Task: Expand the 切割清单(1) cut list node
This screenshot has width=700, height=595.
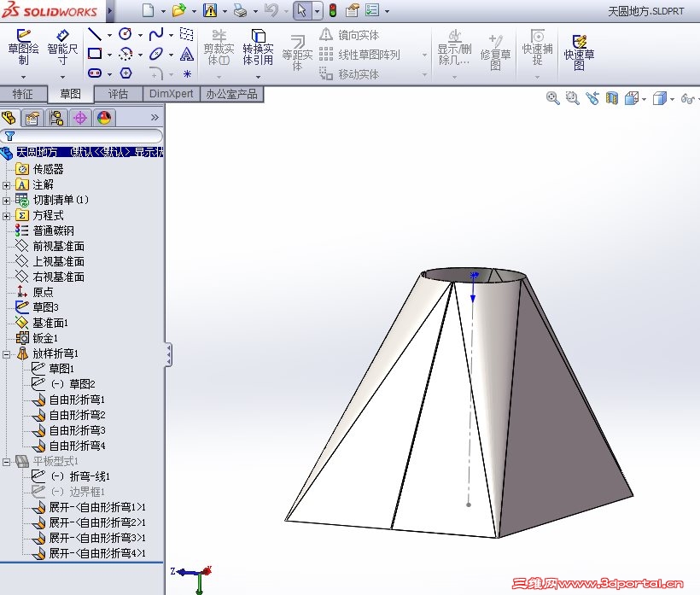Action: click(x=6, y=201)
